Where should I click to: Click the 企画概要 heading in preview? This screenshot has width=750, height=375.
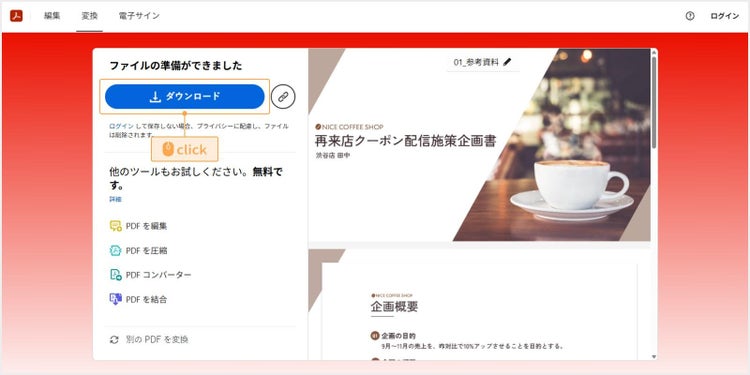pyautogui.click(x=394, y=307)
